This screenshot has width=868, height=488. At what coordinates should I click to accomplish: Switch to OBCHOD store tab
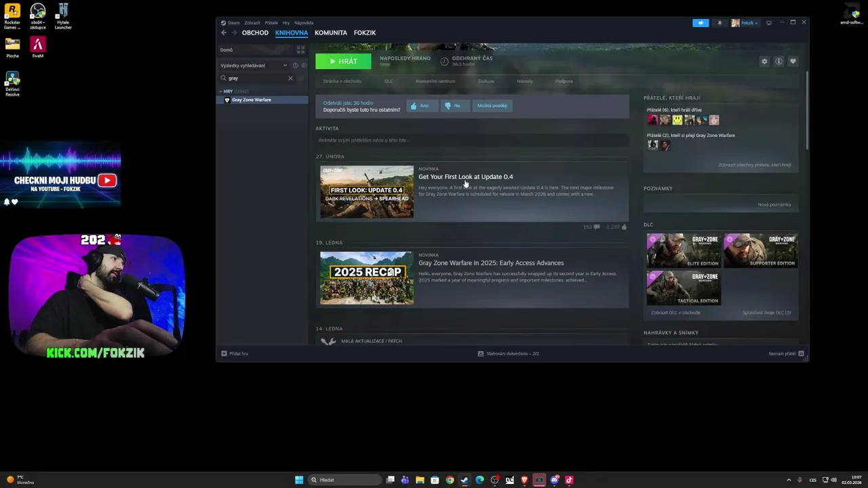click(255, 33)
